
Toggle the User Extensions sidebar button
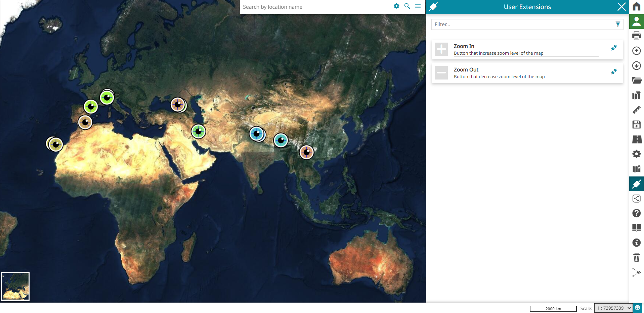click(x=636, y=184)
